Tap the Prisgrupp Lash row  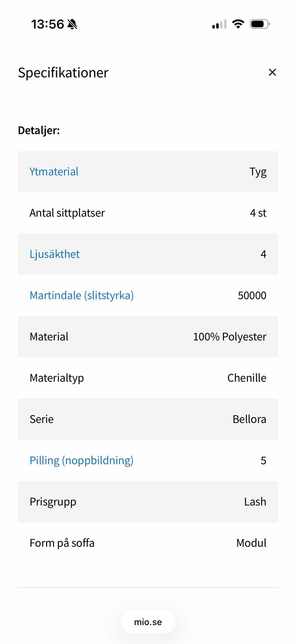click(148, 502)
